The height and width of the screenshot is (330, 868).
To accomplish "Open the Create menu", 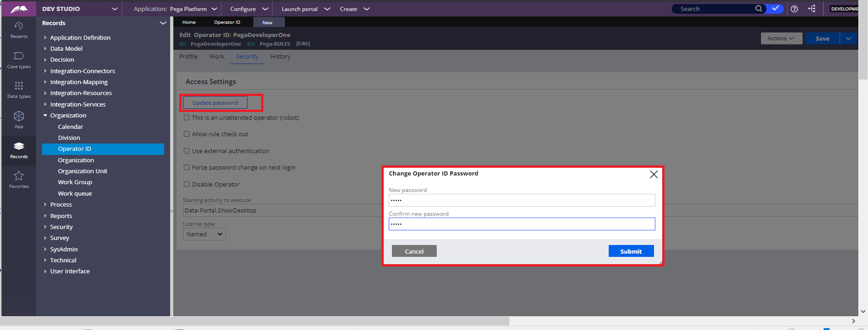I will point(354,9).
